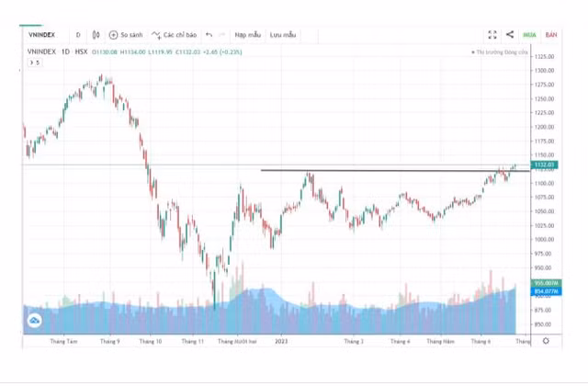588x386 pixels.
Task: Open Các chỉ báo indicators menu
Action: click(x=175, y=35)
